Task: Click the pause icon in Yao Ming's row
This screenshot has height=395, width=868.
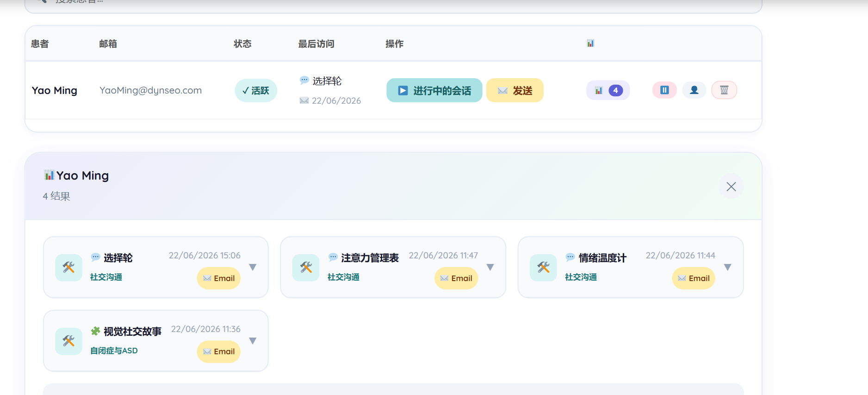Action: coord(664,90)
